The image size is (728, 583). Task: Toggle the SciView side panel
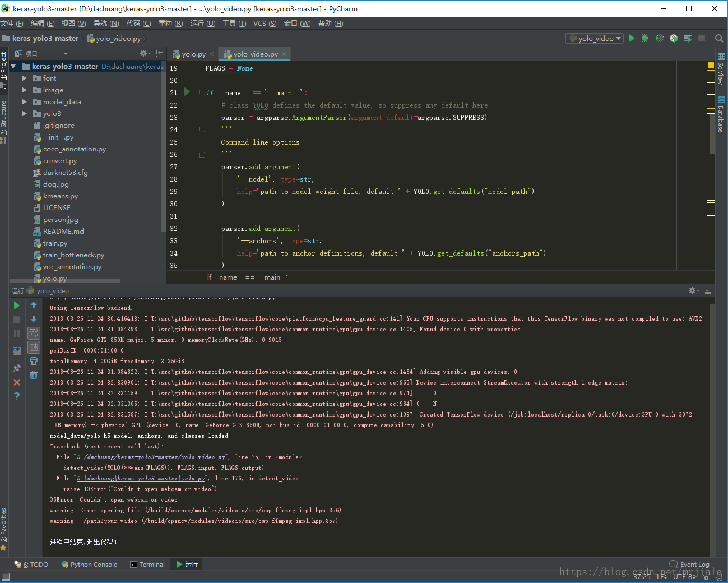pyautogui.click(x=721, y=68)
